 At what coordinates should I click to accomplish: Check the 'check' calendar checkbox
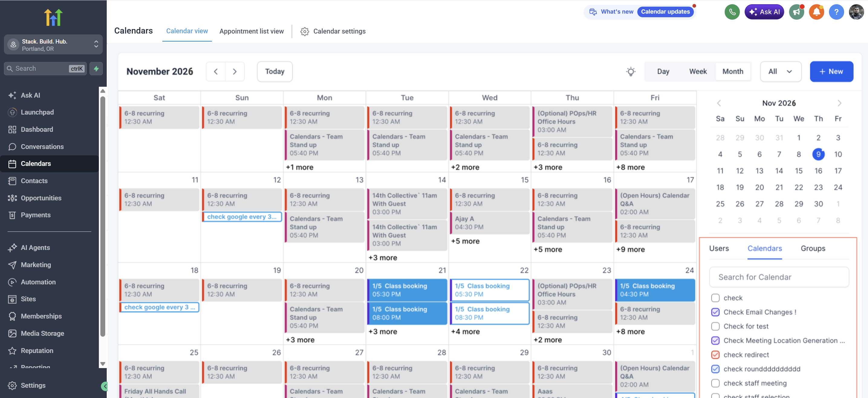click(715, 298)
